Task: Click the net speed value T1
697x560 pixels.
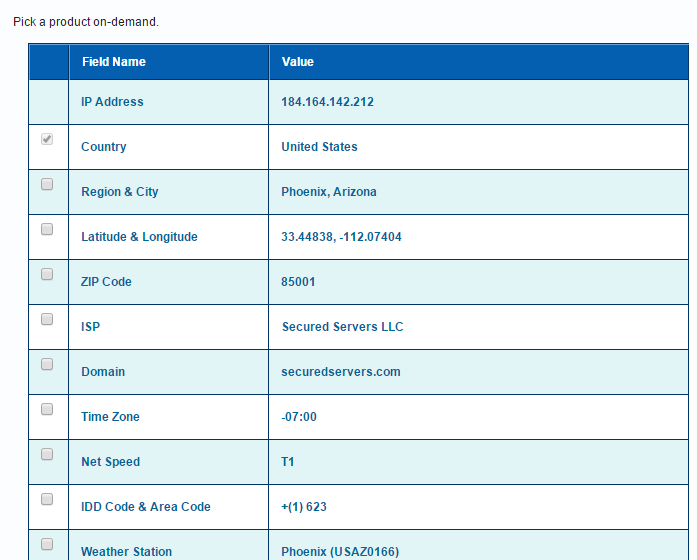Action: [288, 462]
